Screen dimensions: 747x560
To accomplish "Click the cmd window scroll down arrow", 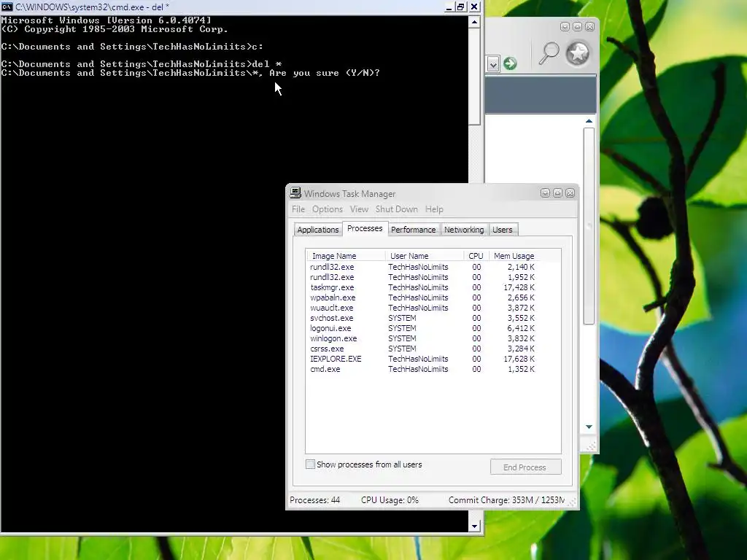I will click(x=474, y=526).
